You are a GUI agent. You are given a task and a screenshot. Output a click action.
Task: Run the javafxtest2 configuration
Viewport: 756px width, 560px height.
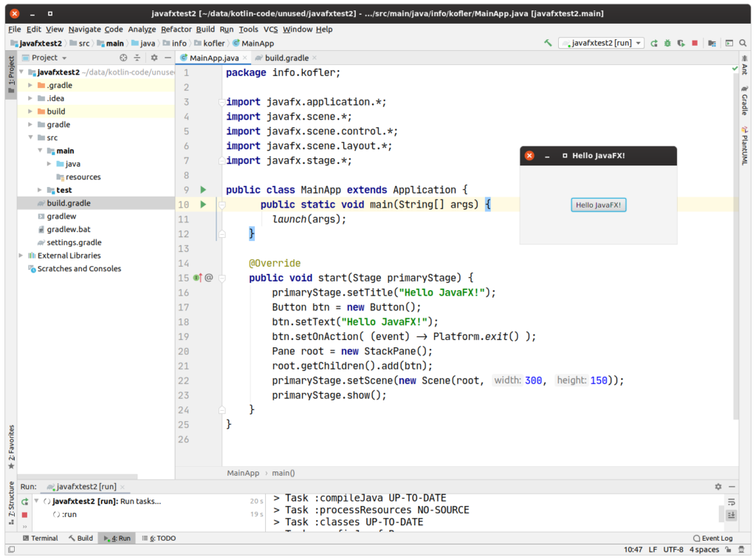tap(653, 43)
